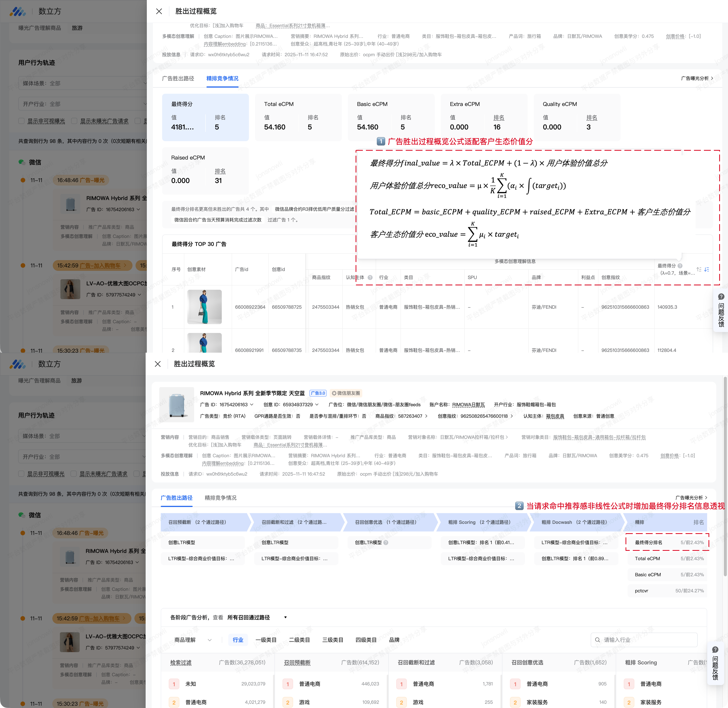Click the 粗排 Docwash stage header
The height and width of the screenshot is (708, 728).
[574, 522]
